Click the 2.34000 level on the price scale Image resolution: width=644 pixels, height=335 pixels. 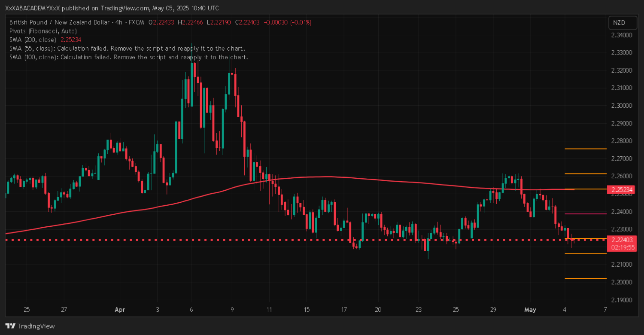pyautogui.click(x=620, y=35)
